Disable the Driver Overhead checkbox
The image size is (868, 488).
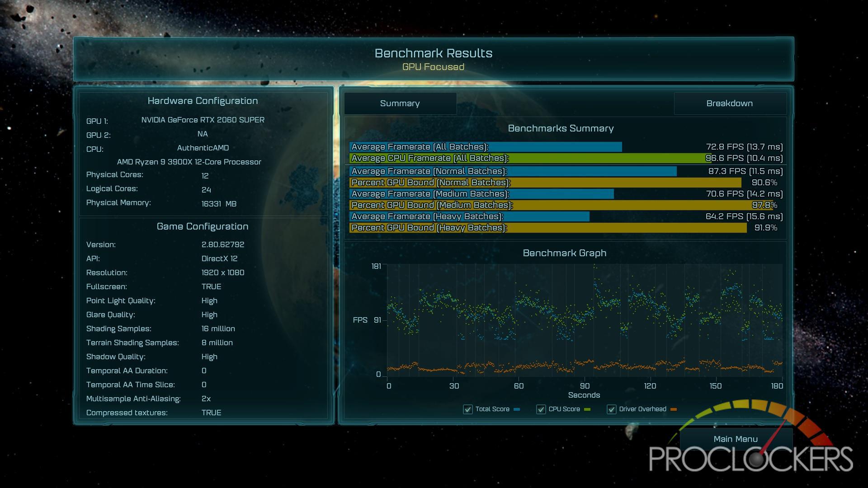tap(612, 409)
